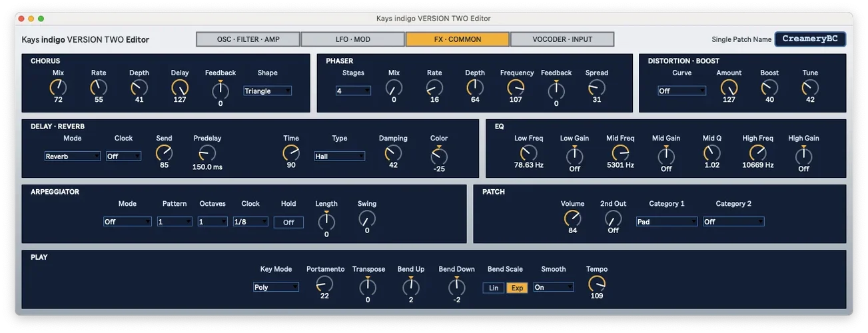Set Bend Scale to Exp

(x=518, y=288)
